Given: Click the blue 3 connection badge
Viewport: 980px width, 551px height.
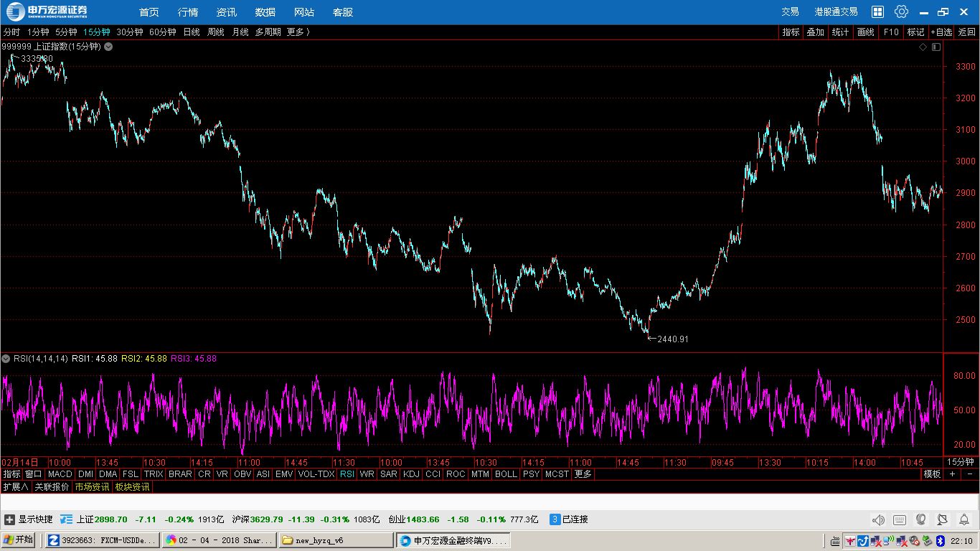Looking at the screenshot, I should click(x=555, y=519).
